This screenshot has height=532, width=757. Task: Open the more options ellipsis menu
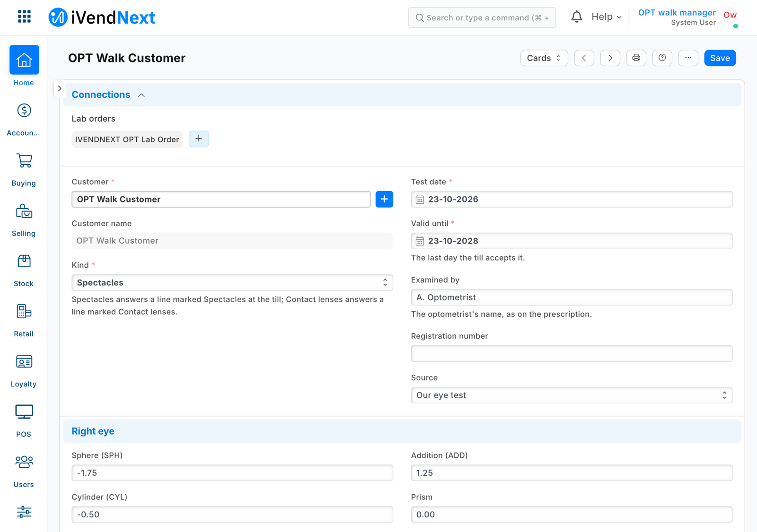coord(688,58)
